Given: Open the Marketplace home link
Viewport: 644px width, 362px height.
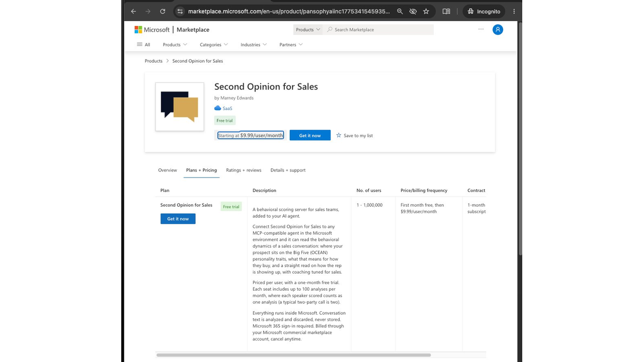Looking at the screenshot, I should (x=193, y=30).
